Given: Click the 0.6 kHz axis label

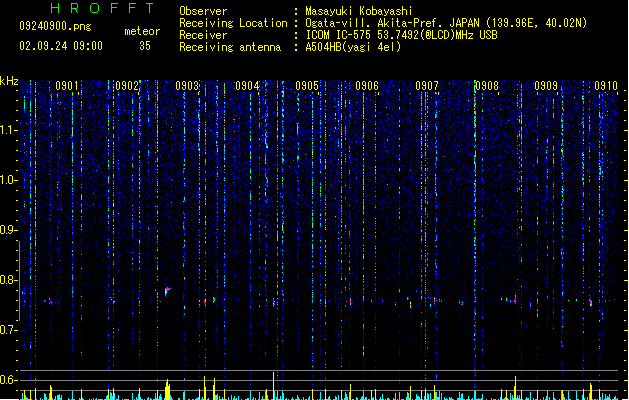Looking at the screenshot, I should click(7, 380).
